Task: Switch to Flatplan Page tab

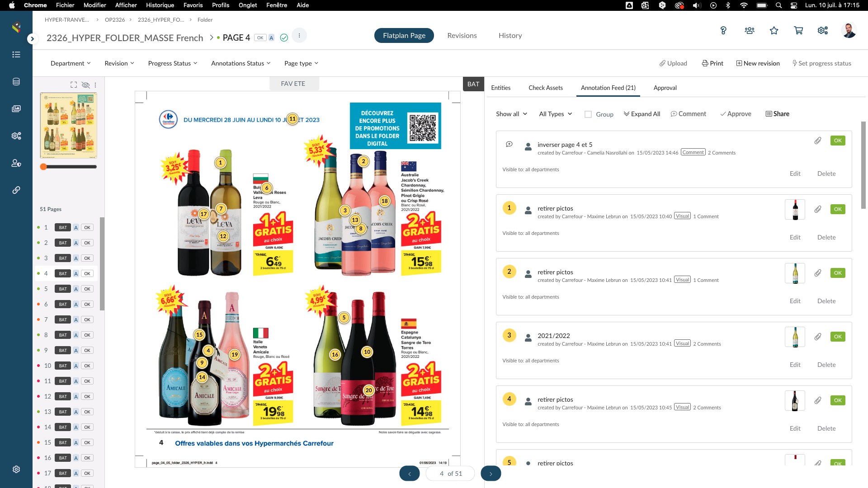Action: [x=404, y=35]
